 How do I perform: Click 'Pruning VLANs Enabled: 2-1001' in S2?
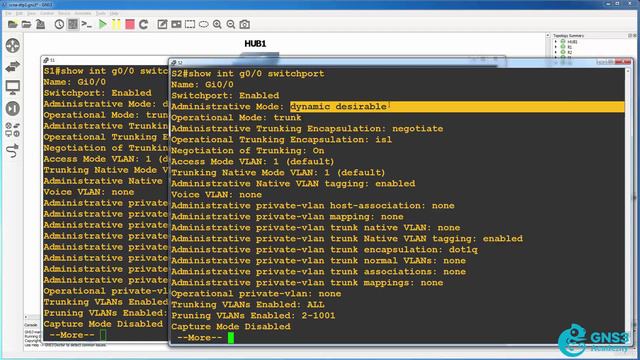[x=253, y=316]
